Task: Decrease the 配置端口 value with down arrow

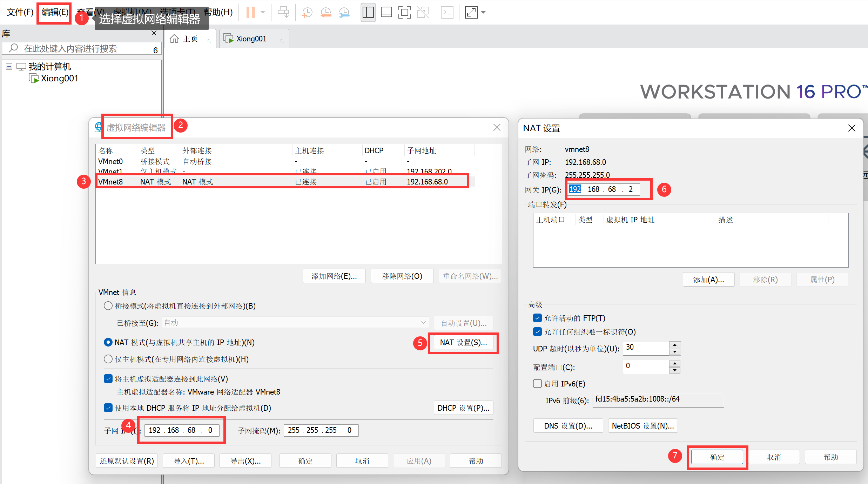Action: tap(674, 370)
